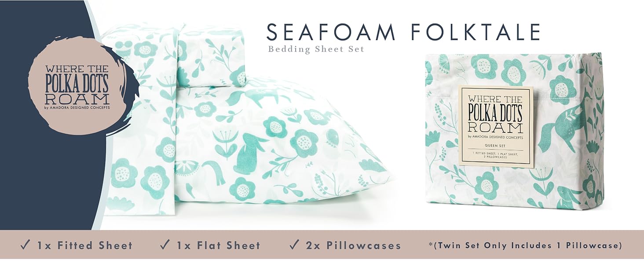Click the 1x Fitted Sheet text

click(84, 245)
